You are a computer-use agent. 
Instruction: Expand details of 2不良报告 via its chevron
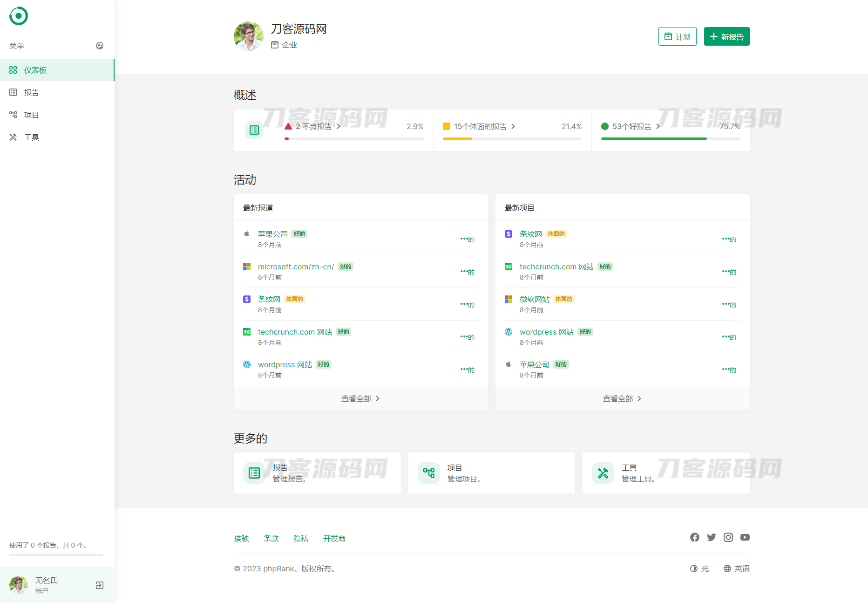click(339, 126)
